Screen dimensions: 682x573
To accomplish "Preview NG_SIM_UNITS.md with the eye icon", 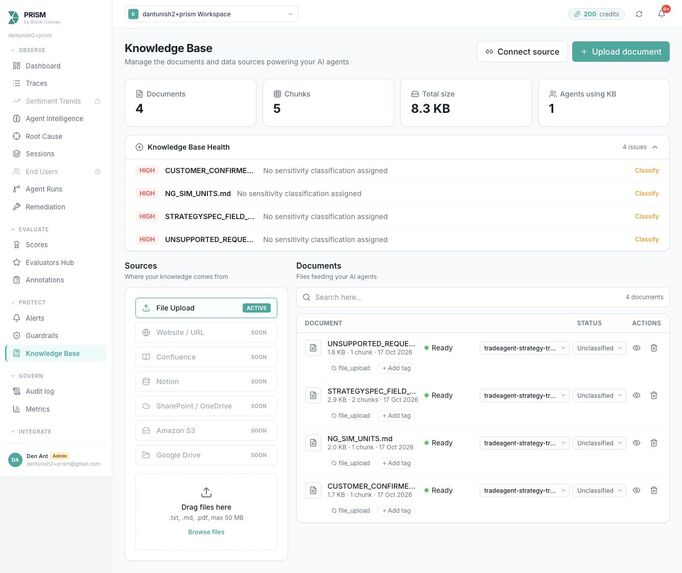I will coord(636,443).
